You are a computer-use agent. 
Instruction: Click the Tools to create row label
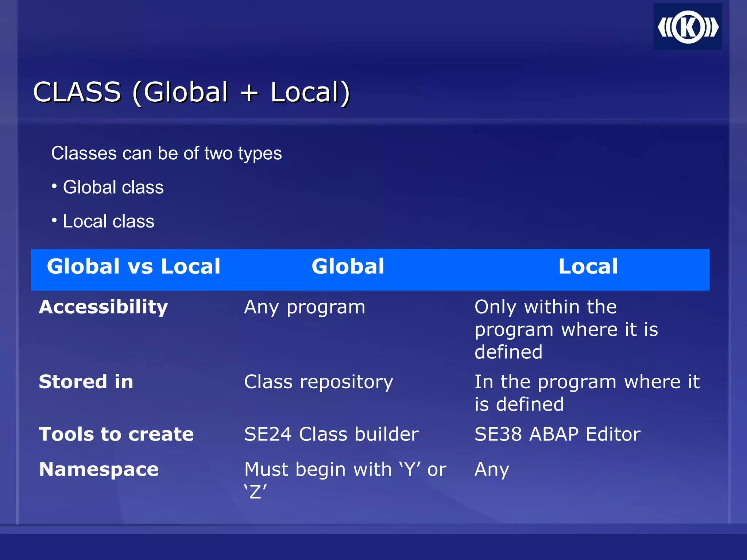[x=116, y=434]
